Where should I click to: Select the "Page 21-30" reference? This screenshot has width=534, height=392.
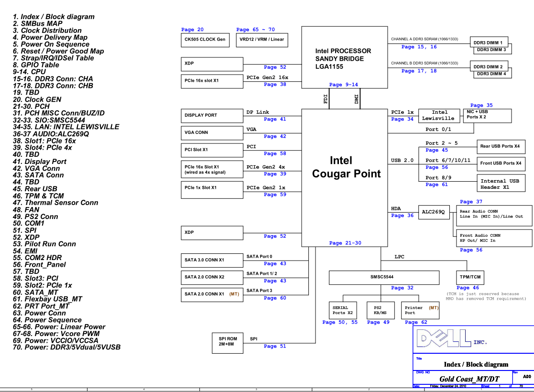tap(345, 243)
